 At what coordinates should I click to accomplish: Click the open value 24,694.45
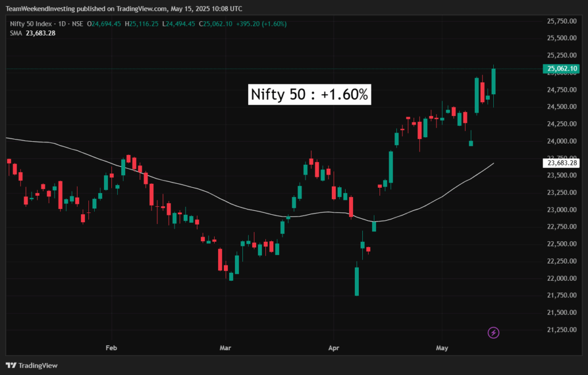coord(106,24)
